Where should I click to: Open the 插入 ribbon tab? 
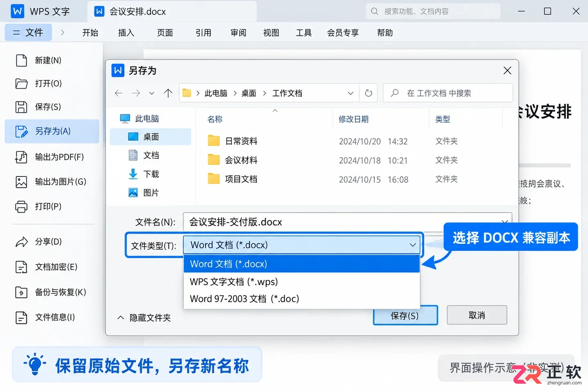(126, 33)
